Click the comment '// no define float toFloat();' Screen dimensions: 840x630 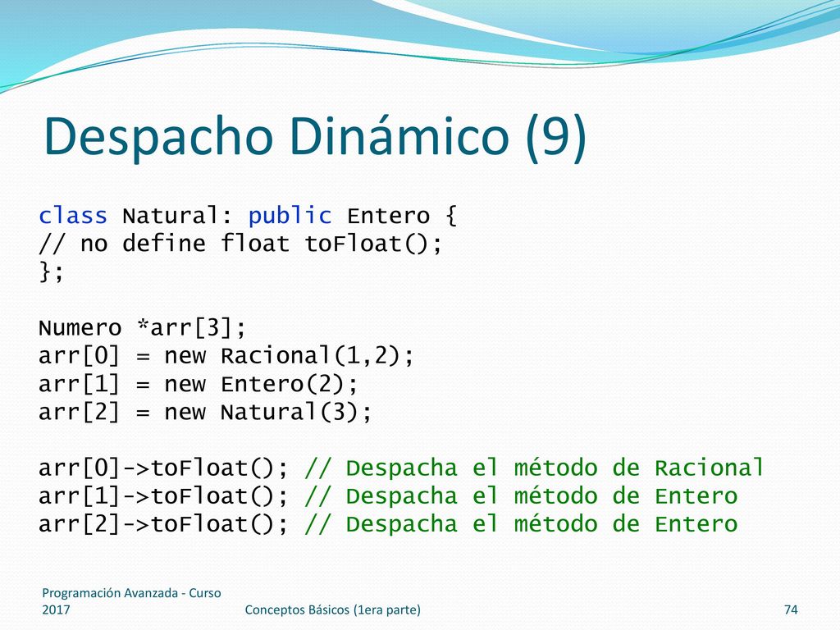(x=240, y=244)
